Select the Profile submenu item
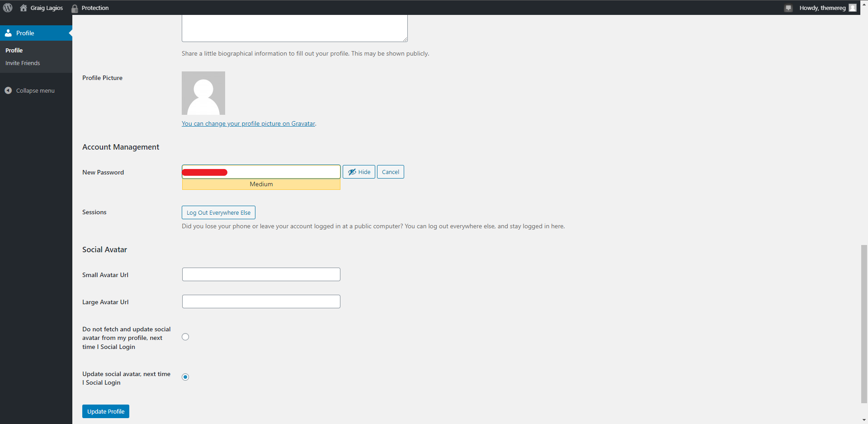Viewport: 868px width, 424px height. click(14, 50)
